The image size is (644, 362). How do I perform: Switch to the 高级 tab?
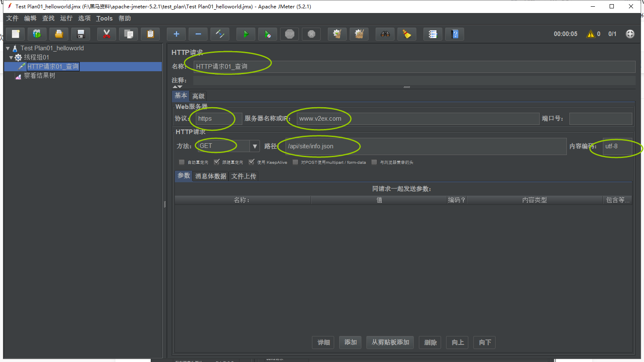(x=198, y=96)
